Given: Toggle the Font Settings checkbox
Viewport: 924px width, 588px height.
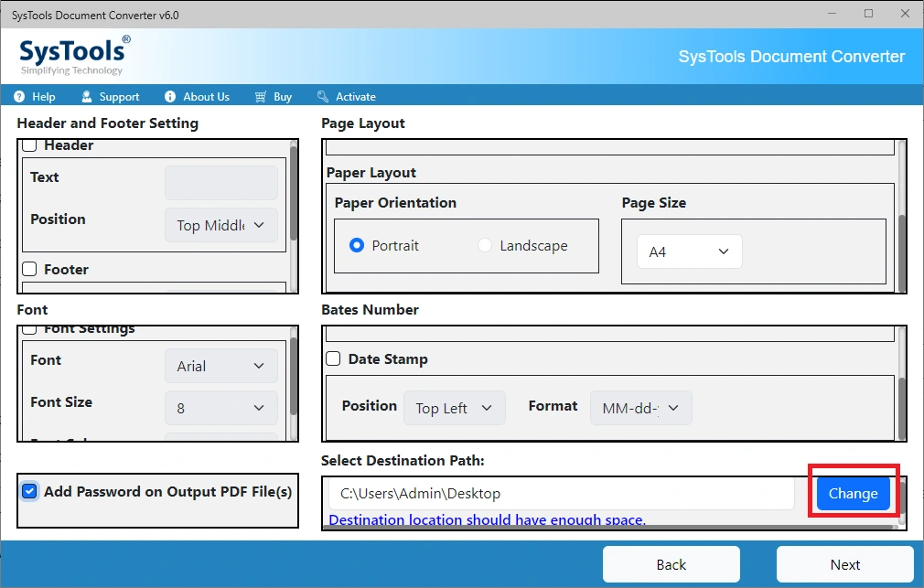Looking at the screenshot, I should coord(29,329).
